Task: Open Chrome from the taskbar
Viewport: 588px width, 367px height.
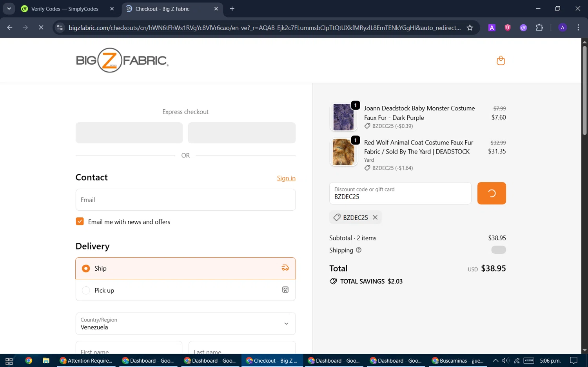Action: 29,361
